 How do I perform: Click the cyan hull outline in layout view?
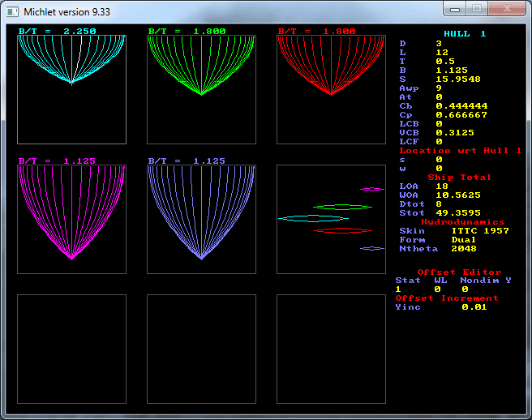(313, 218)
